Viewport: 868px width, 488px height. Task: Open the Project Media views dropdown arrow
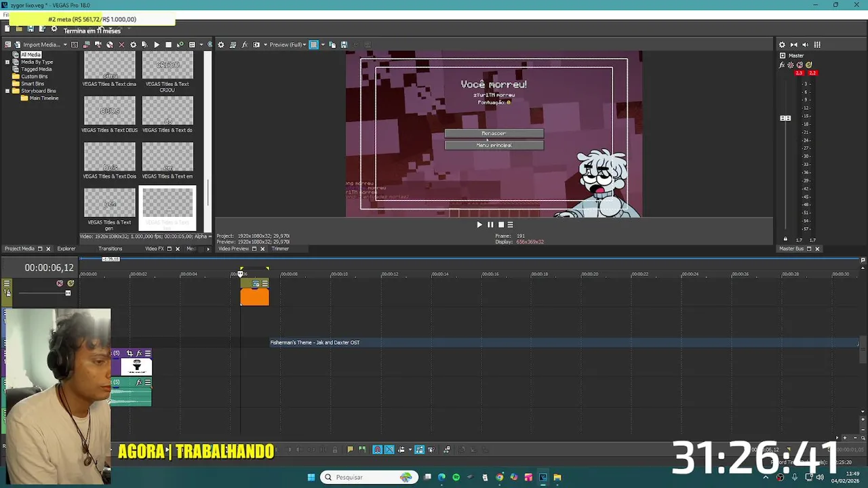(201, 45)
